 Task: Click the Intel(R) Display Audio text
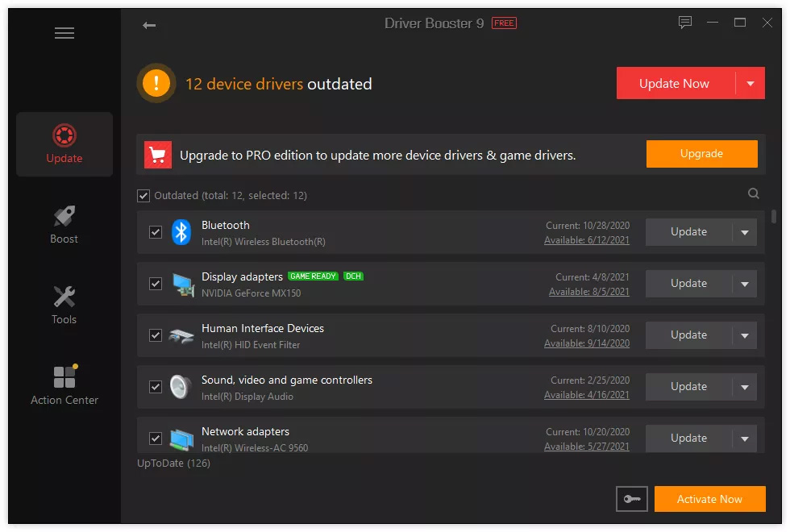247,397
